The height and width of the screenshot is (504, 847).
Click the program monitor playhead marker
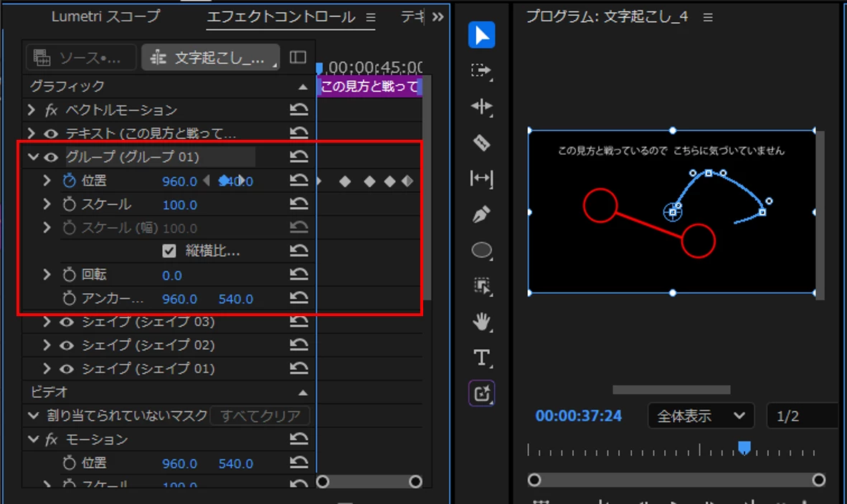click(x=744, y=448)
